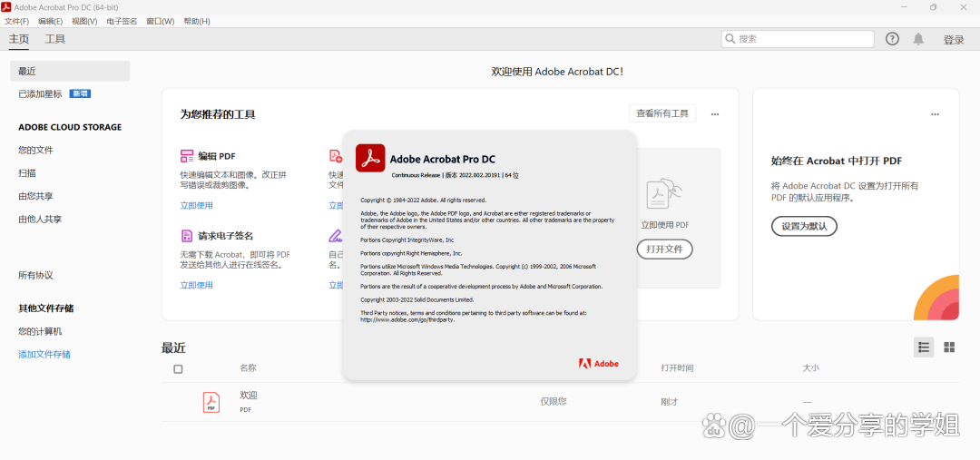Click the create PDF tool icon behind the dialog
Image resolution: width=980 pixels, height=460 pixels.
click(335, 156)
